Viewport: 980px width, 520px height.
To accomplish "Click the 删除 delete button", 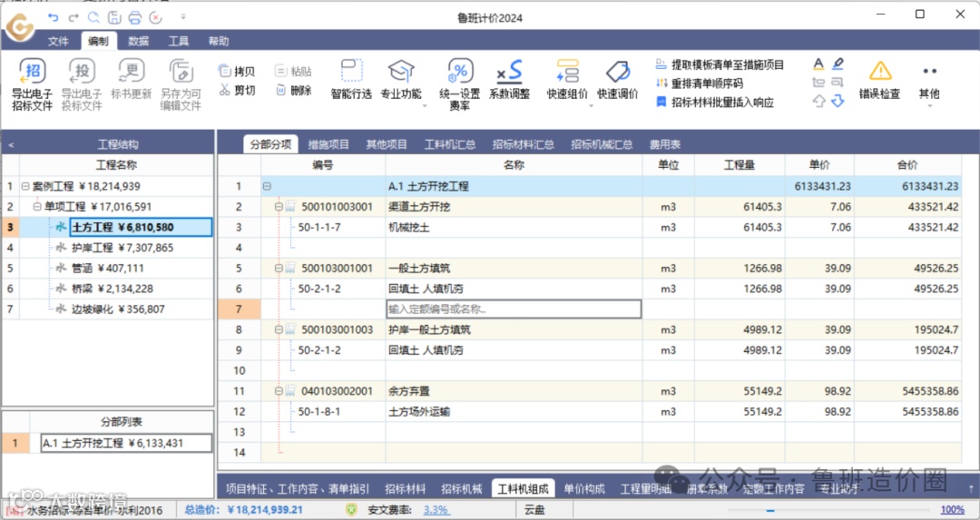I will pyautogui.click(x=293, y=91).
